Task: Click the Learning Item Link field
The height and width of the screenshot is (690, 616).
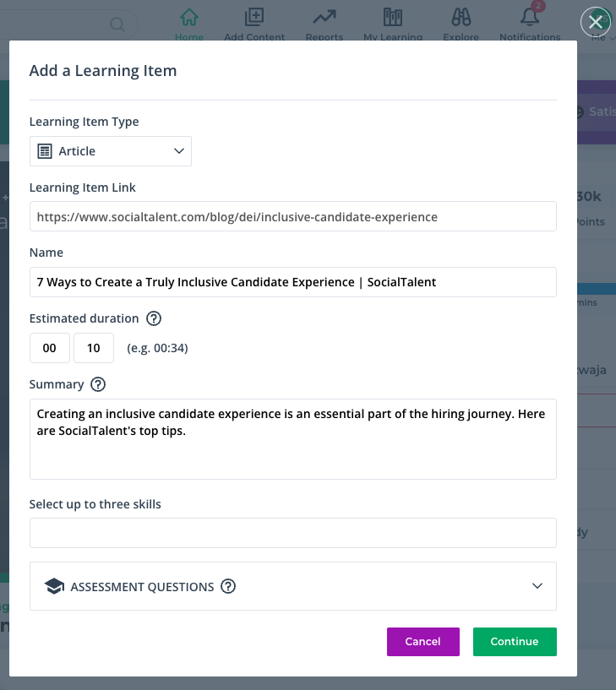Action: [293, 216]
